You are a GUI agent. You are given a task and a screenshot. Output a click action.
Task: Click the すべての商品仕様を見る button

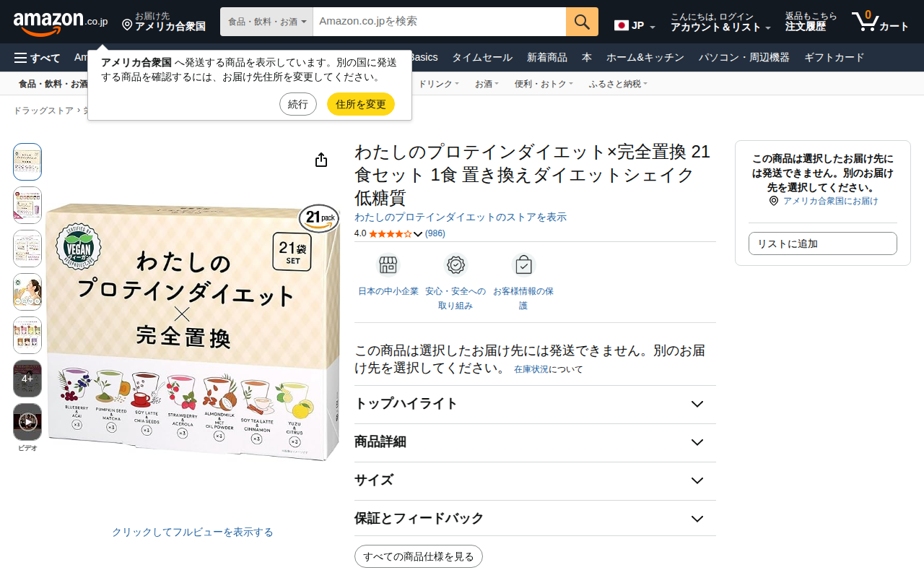(419, 556)
